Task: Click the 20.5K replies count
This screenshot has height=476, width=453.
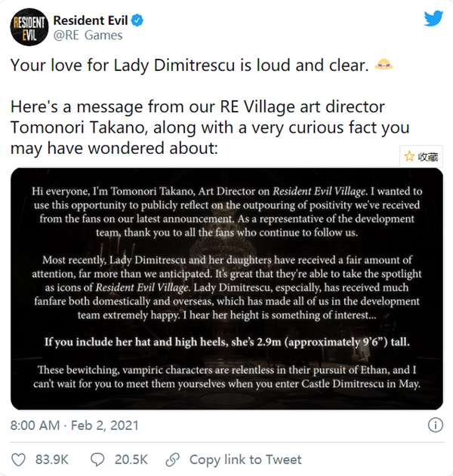Action: pyautogui.click(x=129, y=459)
